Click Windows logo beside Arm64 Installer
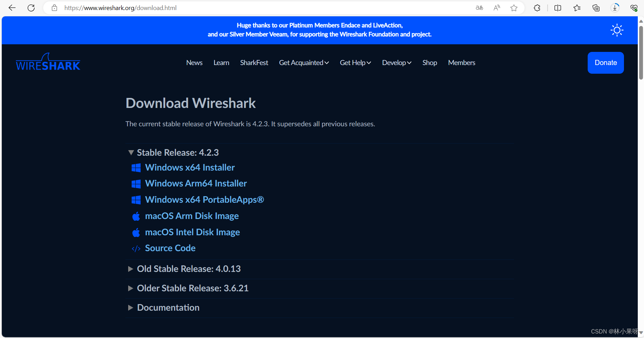The height and width of the screenshot is (338, 644). coord(136,184)
